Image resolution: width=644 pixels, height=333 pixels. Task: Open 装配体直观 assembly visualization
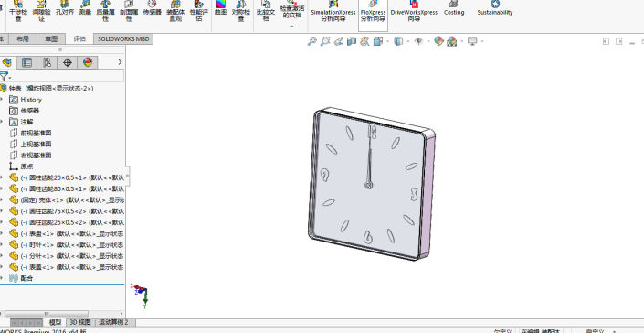click(175, 11)
